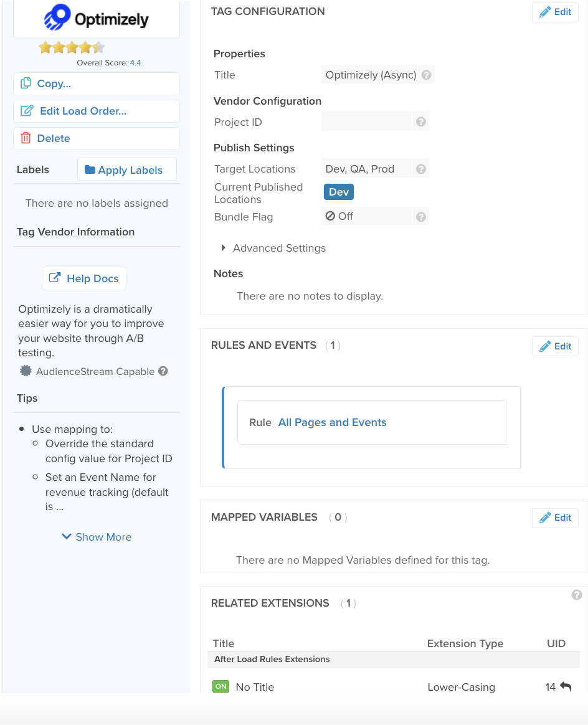Open the All Pages and Events rule
588x725 pixels.
332,422
